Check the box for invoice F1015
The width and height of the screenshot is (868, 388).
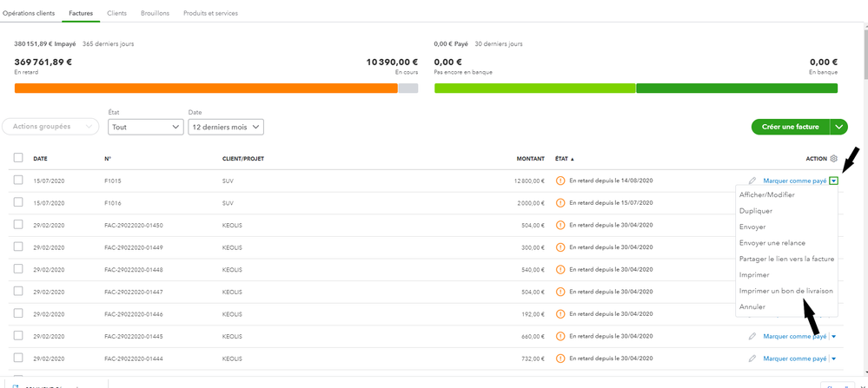(18, 181)
